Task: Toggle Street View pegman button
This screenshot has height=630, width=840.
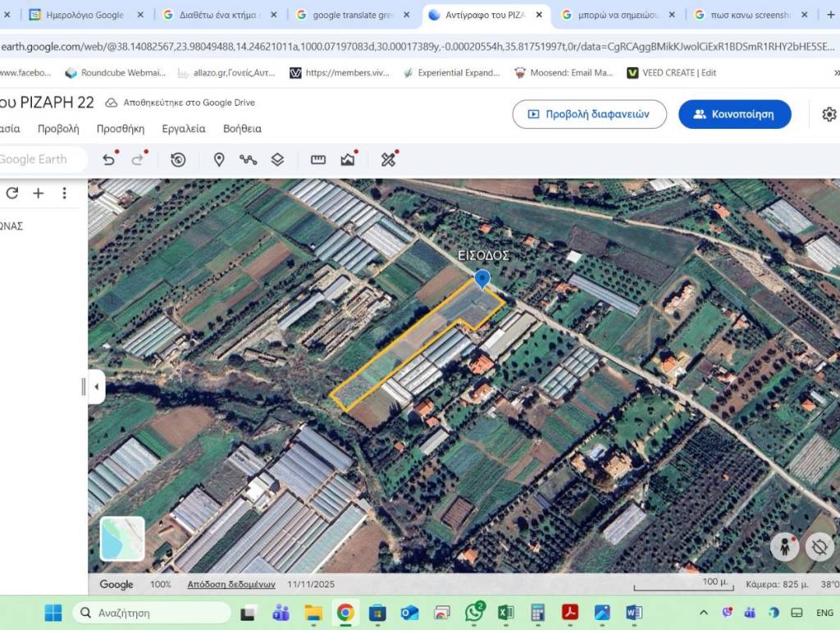Action: [785, 547]
